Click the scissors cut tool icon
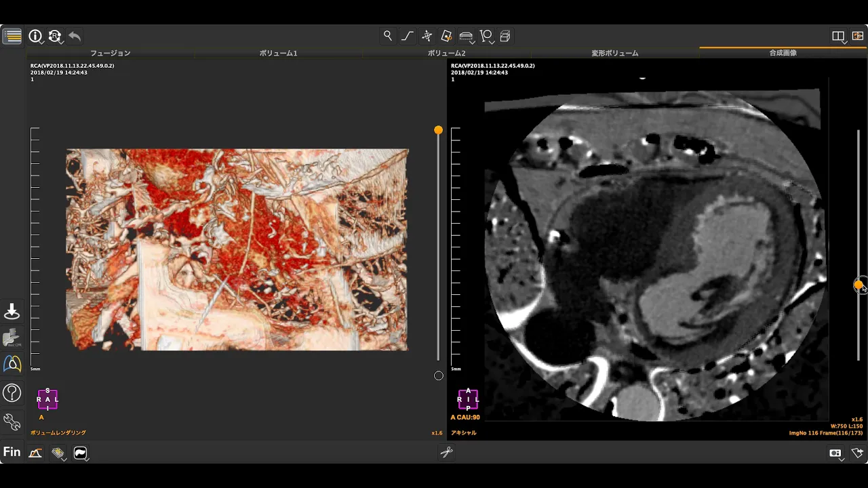The height and width of the screenshot is (488, 868). tap(446, 453)
